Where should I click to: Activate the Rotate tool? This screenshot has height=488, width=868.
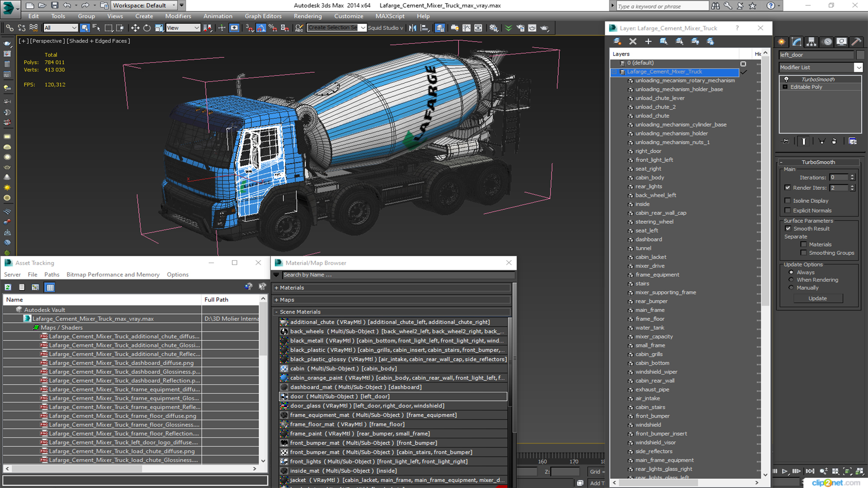pyautogui.click(x=147, y=28)
